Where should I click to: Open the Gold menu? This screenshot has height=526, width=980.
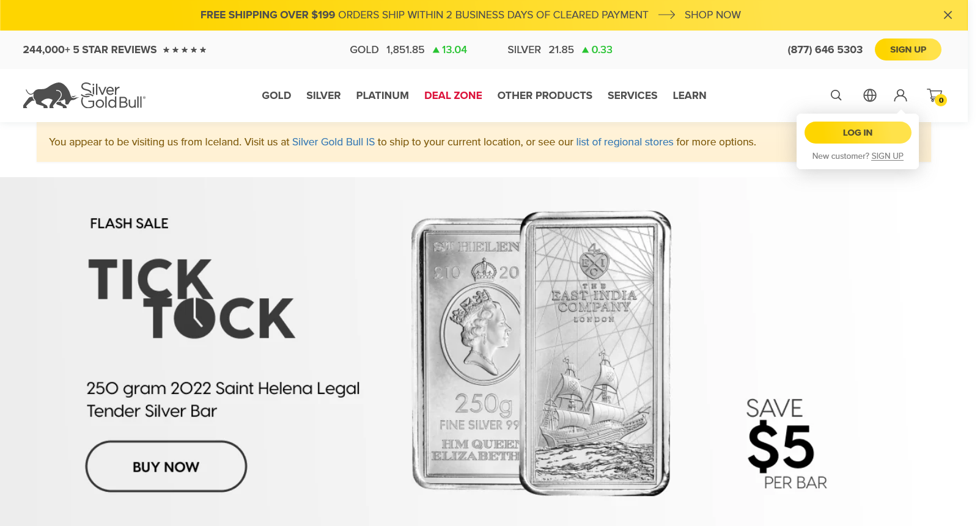click(x=276, y=95)
